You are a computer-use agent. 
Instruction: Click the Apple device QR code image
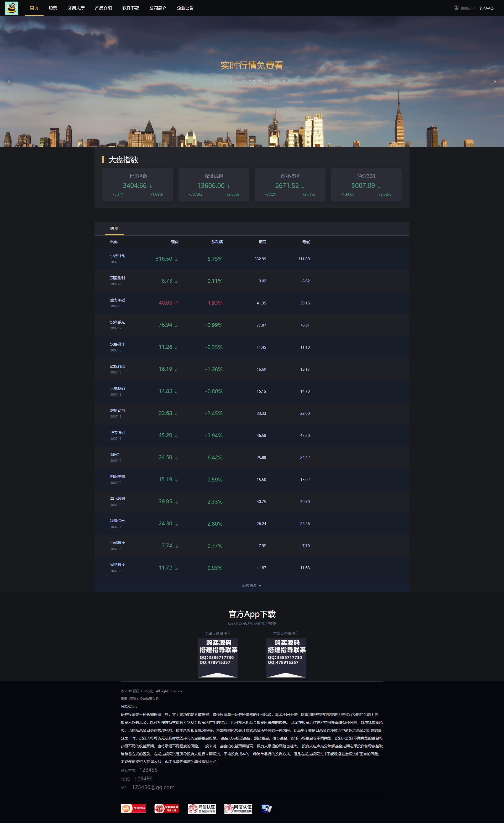tap(286, 657)
